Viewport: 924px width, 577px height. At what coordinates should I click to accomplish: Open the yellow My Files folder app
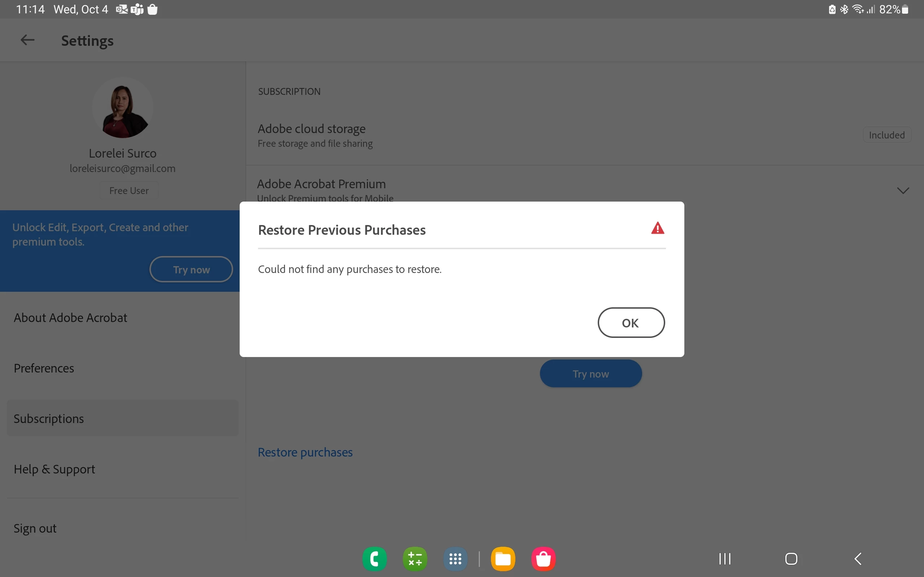point(503,559)
